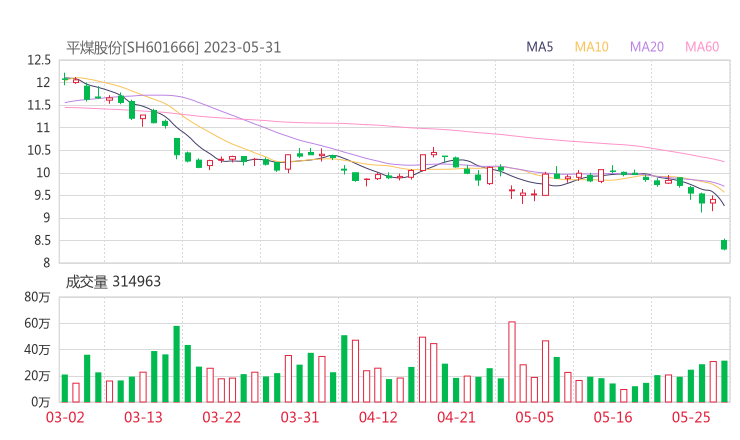This screenshot has height=440, width=740.
Task: Click the 05-05 date axis label
Action: point(534,417)
